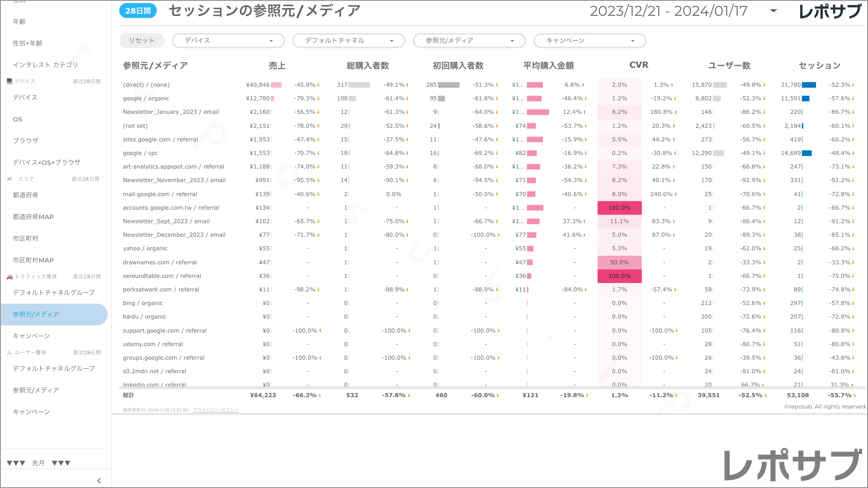This screenshot has width=868, height=488.
Task: Open the デバイス filter dropdown
Action: pos(228,41)
